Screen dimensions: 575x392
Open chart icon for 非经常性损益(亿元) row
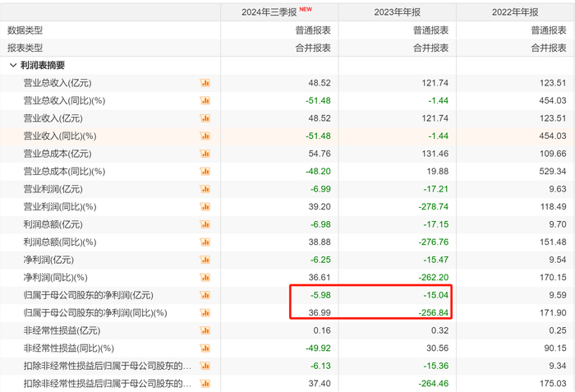point(205,330)
